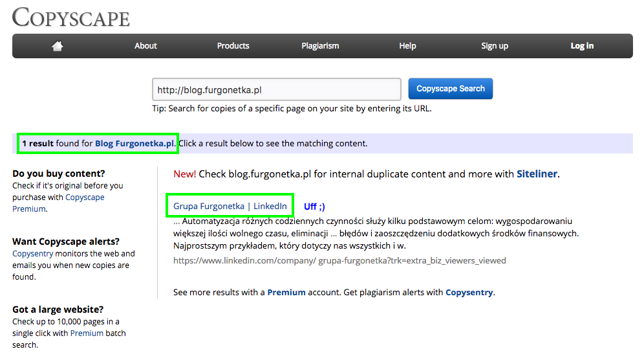The height and width of the screenshot is (360, 644).
Task: Click the Premium batch search link
Action: click(87, 333)
